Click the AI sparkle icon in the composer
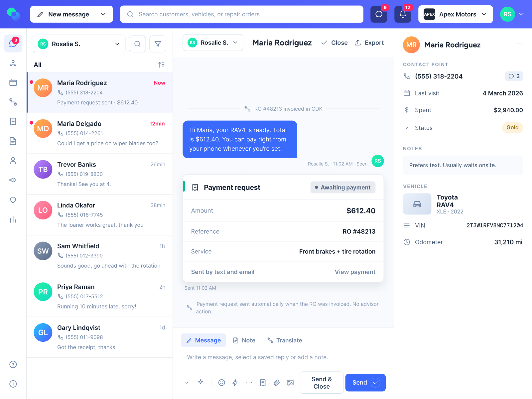This screenshot has width=532, height=399. pyautogui.click(x=200, y=382)
